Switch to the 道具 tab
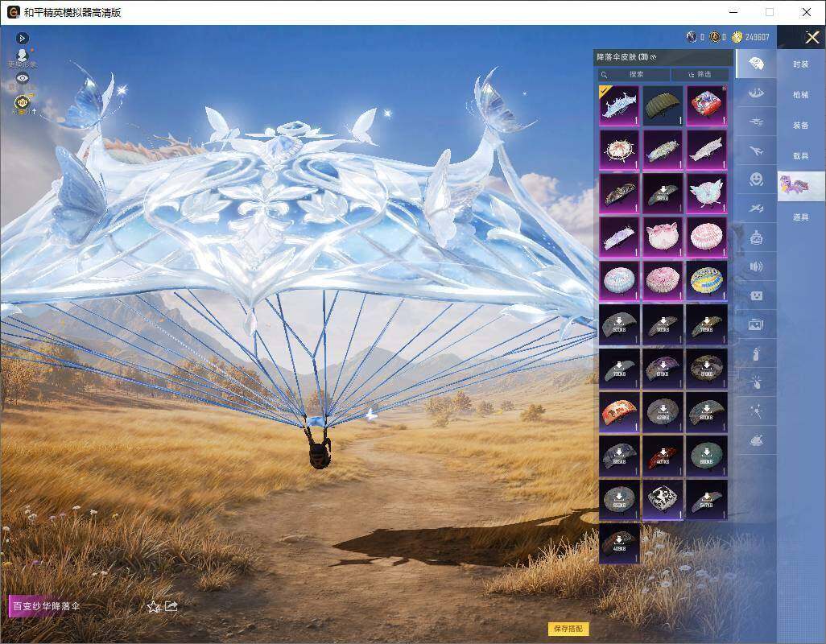 [801, 217]
